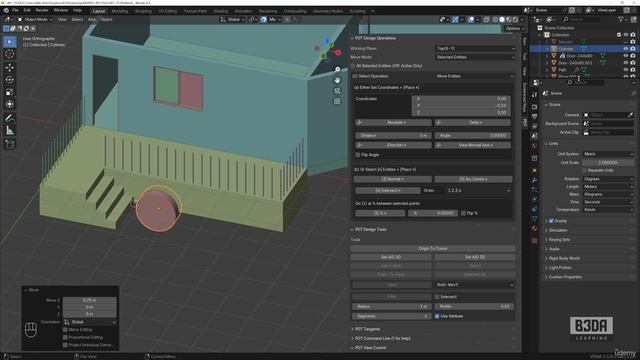Screen dimensions: 640x360
Task: Click the viewport zoom magnifier icon
Action: coord(337,70)
